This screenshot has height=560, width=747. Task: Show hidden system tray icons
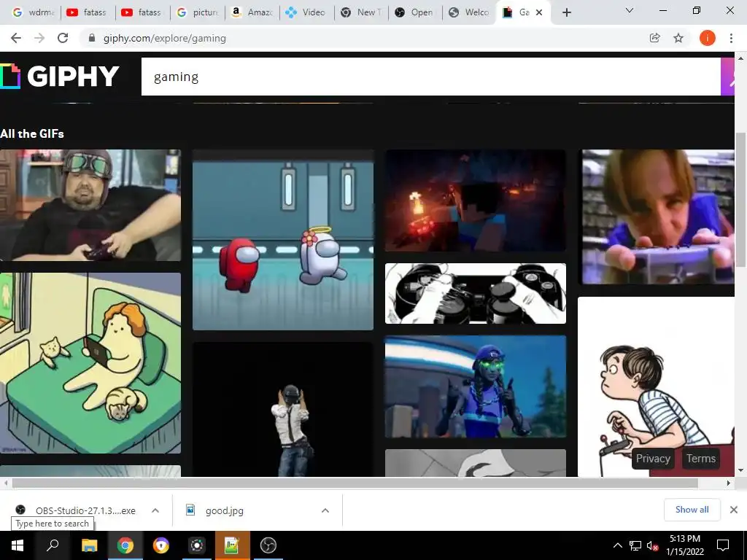tap(617, 545)
